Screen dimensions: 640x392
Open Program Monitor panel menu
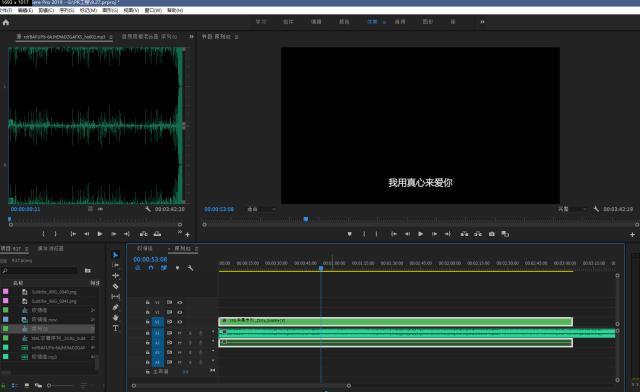tap(237, 37)
